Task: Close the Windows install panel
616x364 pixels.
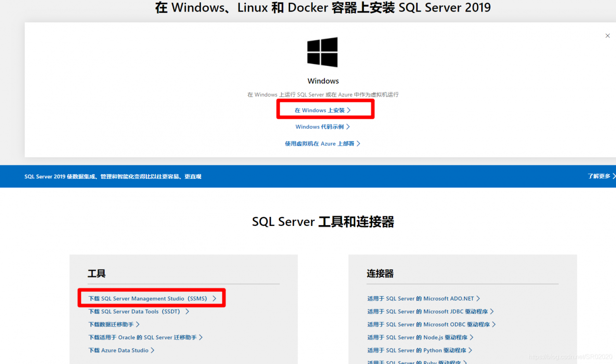Action: 608,36
